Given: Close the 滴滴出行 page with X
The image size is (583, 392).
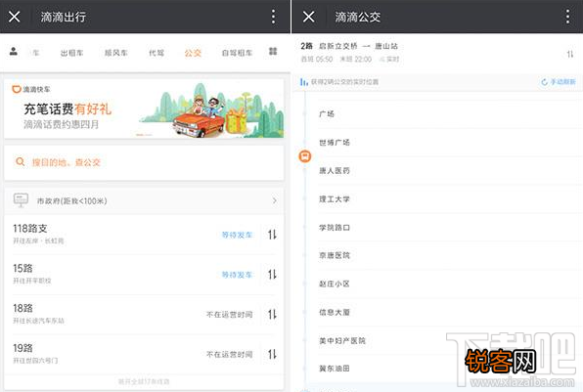Looking at the screenshot, I should coord(14,17).
